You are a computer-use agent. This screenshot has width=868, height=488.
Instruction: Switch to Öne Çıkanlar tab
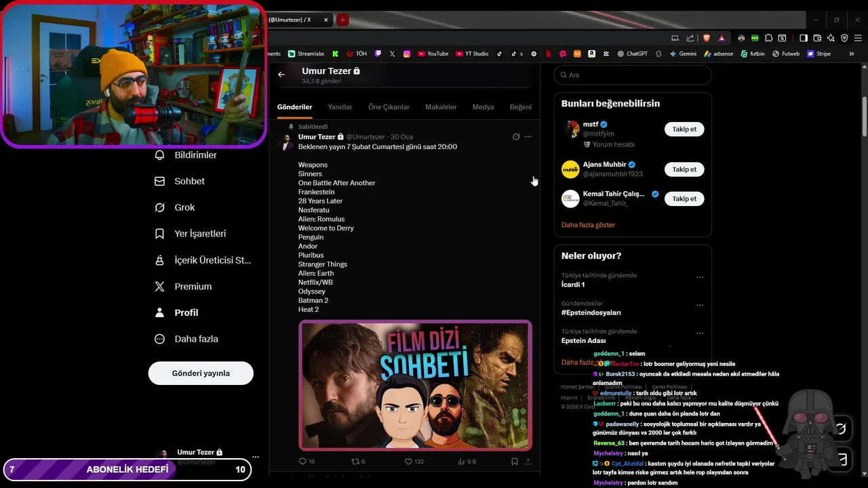point(389,107)
